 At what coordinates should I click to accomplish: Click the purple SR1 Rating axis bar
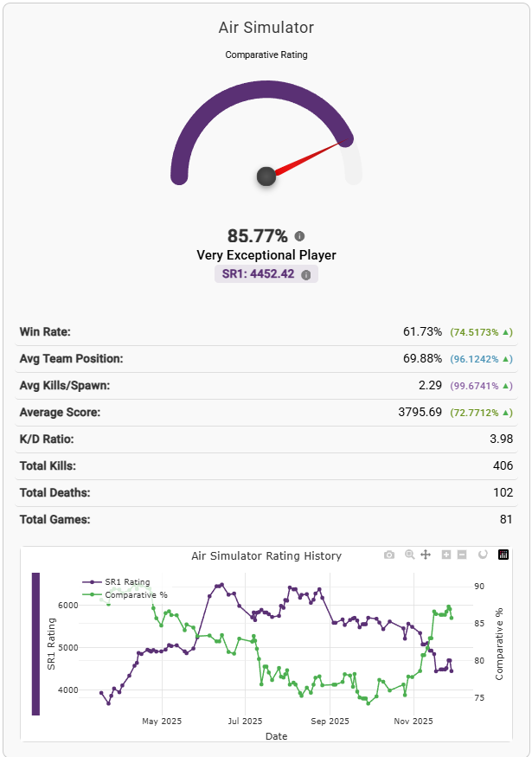tap(35, 644)
